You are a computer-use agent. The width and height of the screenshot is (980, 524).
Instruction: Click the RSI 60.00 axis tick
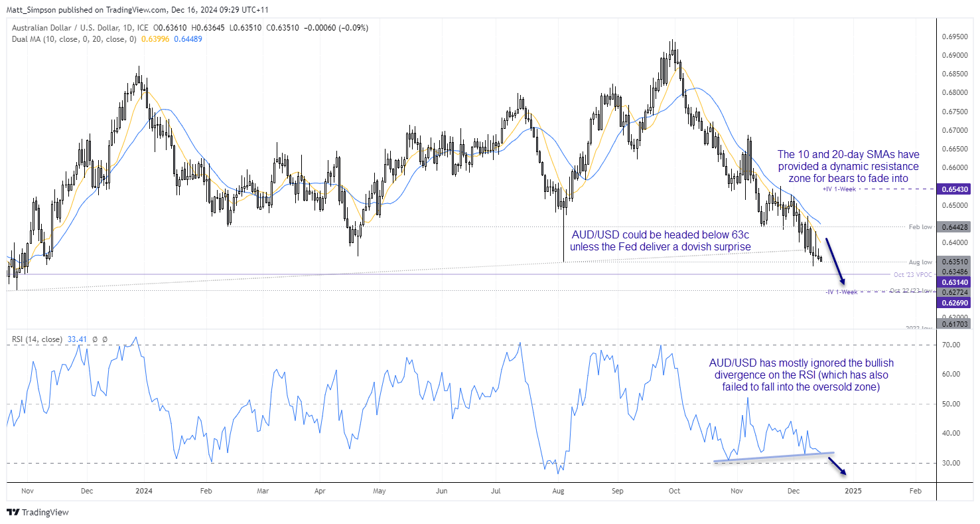tap(951, 374)
